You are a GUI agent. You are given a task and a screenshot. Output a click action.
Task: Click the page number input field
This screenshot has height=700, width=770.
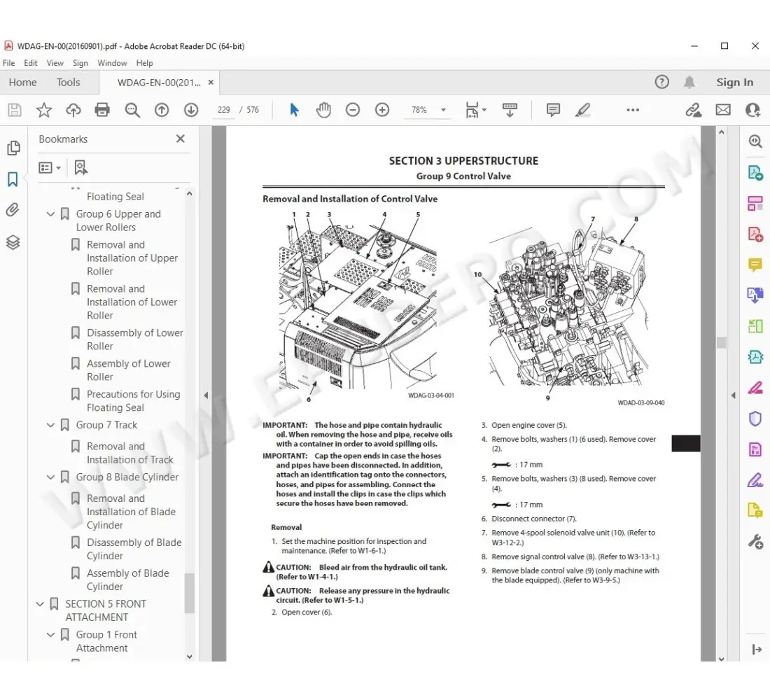click(224, 110)
